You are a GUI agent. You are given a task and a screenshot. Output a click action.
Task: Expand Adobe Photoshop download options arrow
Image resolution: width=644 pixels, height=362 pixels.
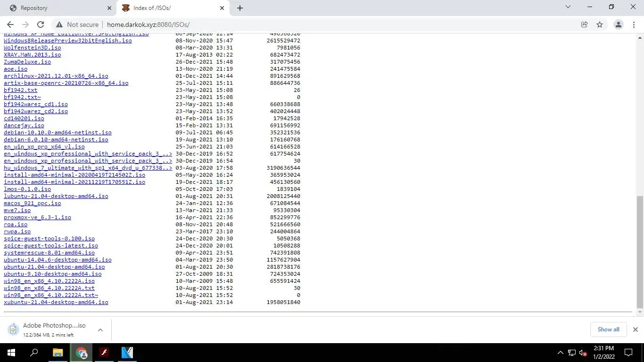[100, 330]
